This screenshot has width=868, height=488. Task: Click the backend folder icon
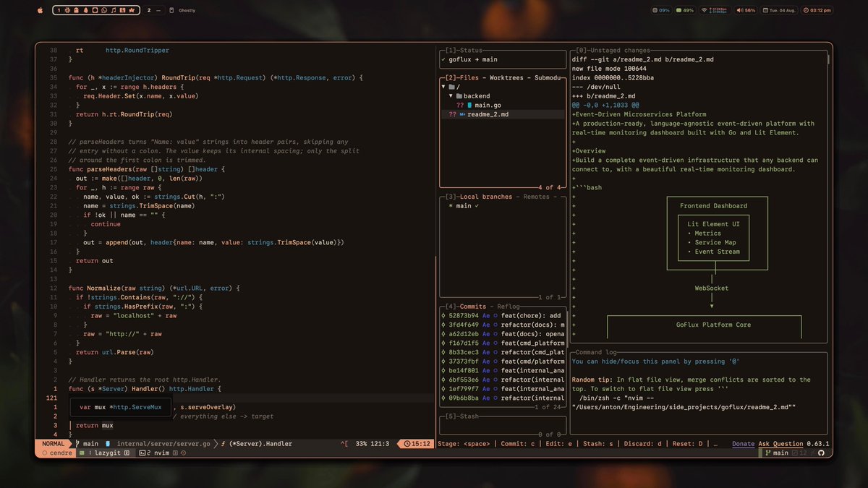[459, 95]
